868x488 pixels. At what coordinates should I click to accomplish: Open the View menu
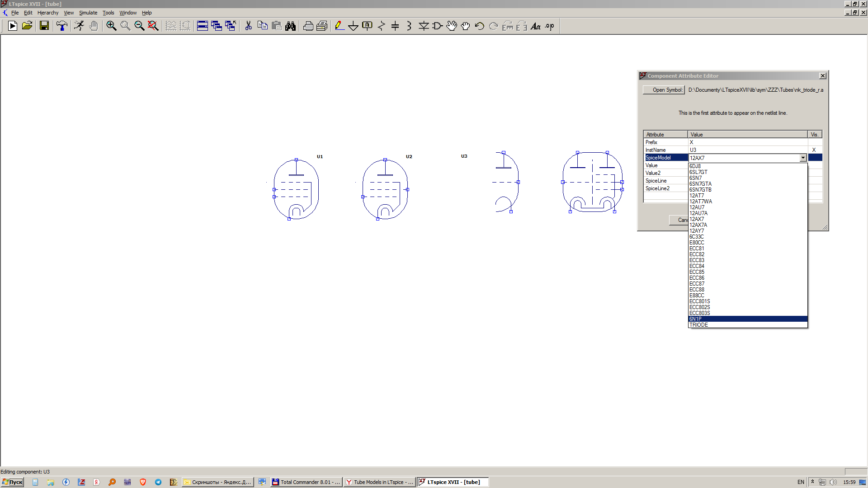pyautogui.click(x=69, y=13)
